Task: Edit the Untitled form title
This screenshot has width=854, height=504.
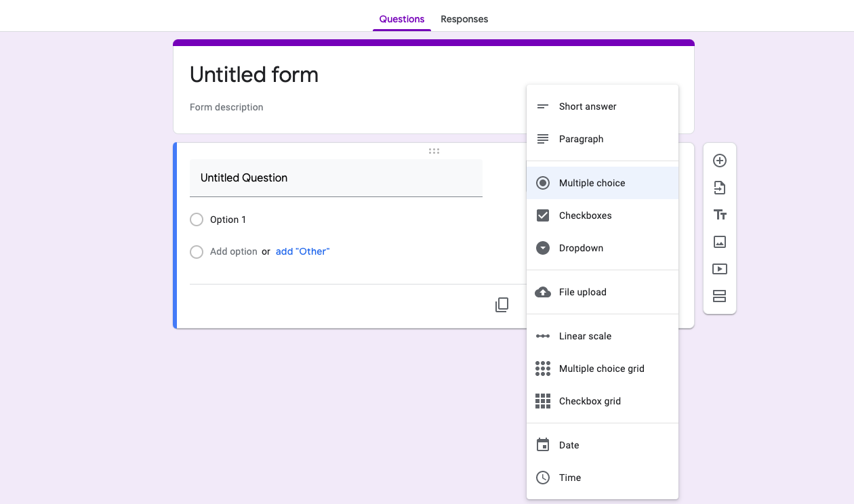Action: 254,75
